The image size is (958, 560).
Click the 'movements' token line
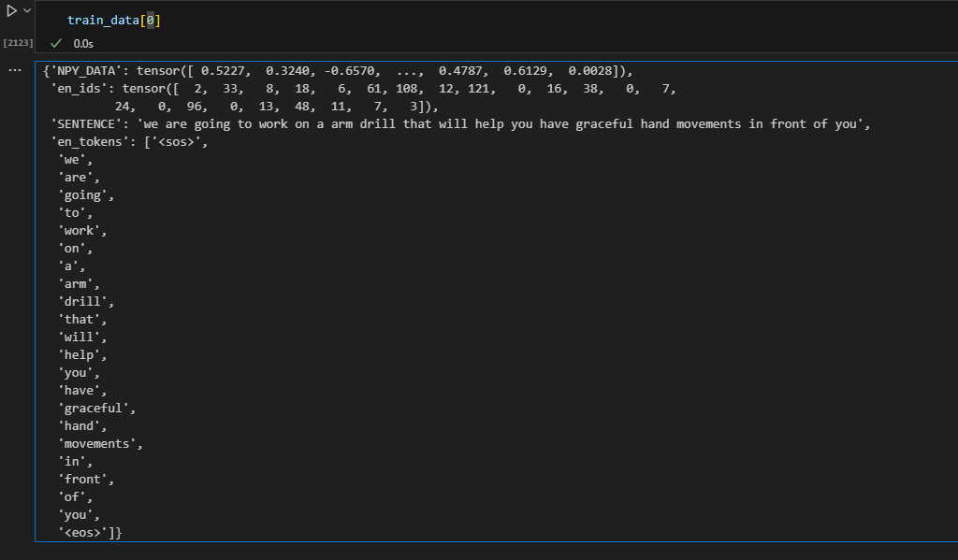(x=97, y=444)
